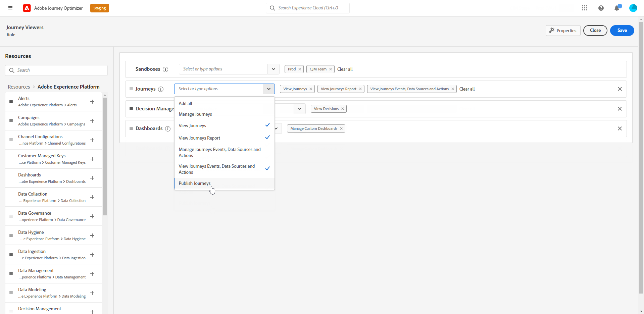Viewport: 644px width, 314px height.
Task: Open the help question mark icon
Action: click(601, 8)
